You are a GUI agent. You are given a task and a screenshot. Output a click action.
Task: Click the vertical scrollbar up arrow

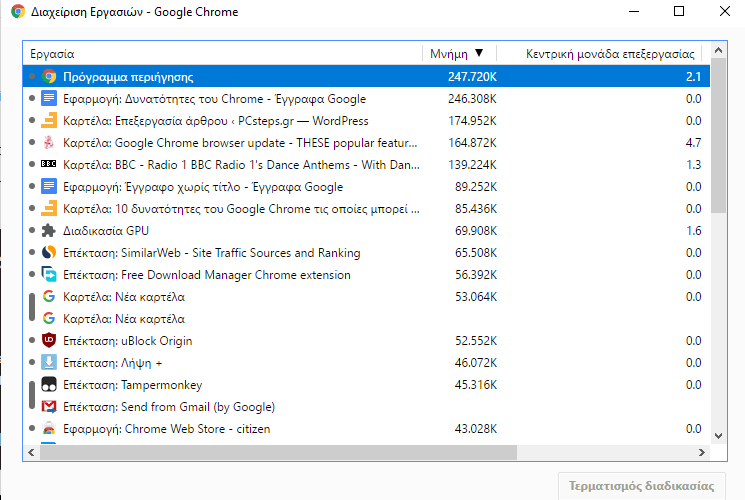(718, 50)
